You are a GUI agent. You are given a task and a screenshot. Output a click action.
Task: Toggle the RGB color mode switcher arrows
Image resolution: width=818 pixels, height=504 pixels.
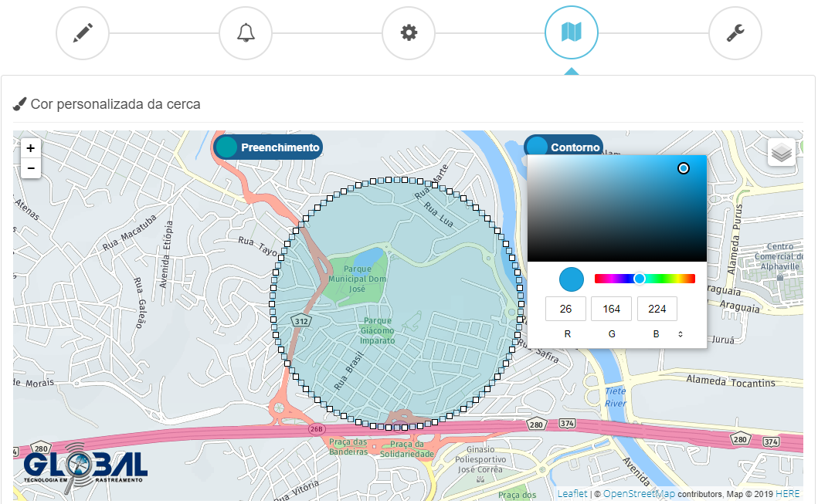pos(681,334)
